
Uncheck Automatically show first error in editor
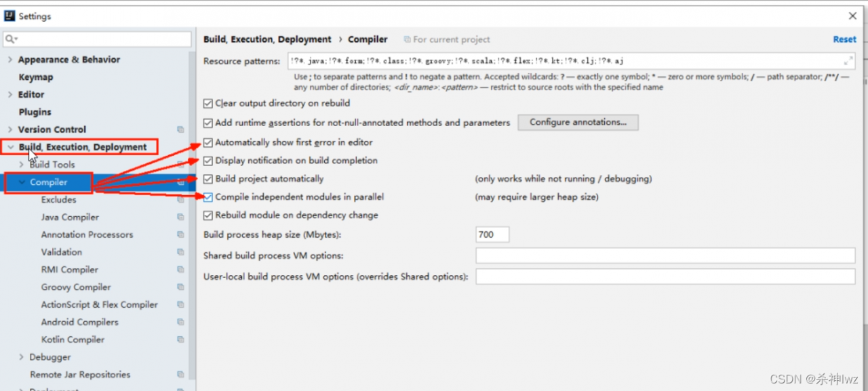pos(208,143)
